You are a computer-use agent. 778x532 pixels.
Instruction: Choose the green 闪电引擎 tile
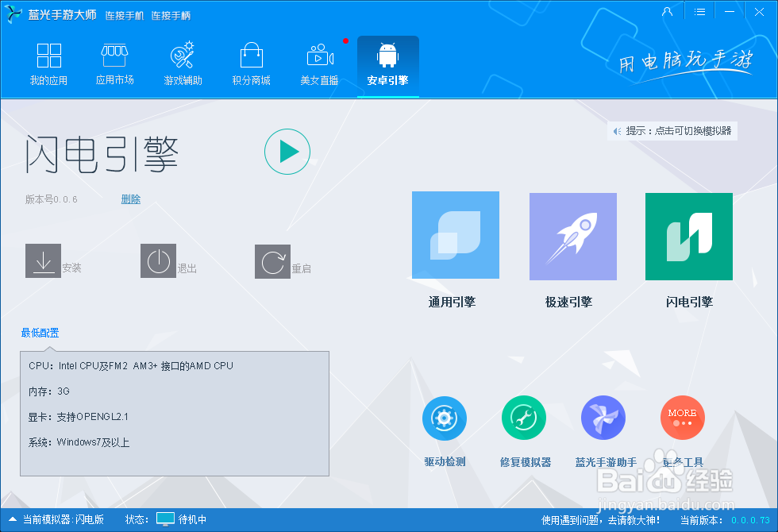point(689,237)
